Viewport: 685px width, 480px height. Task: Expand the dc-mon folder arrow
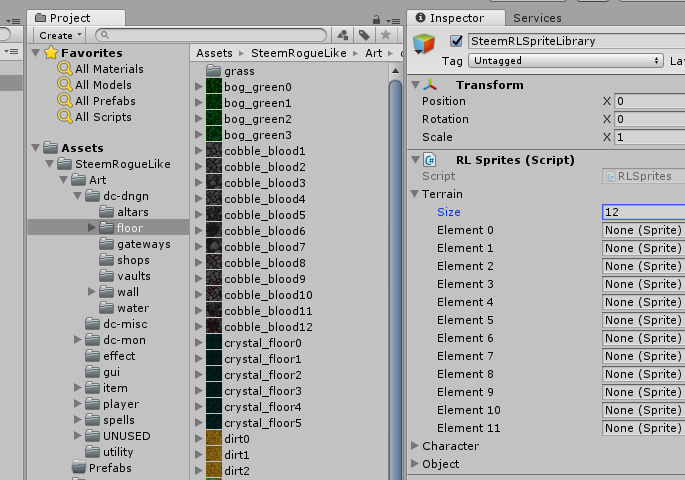[77, 339]
